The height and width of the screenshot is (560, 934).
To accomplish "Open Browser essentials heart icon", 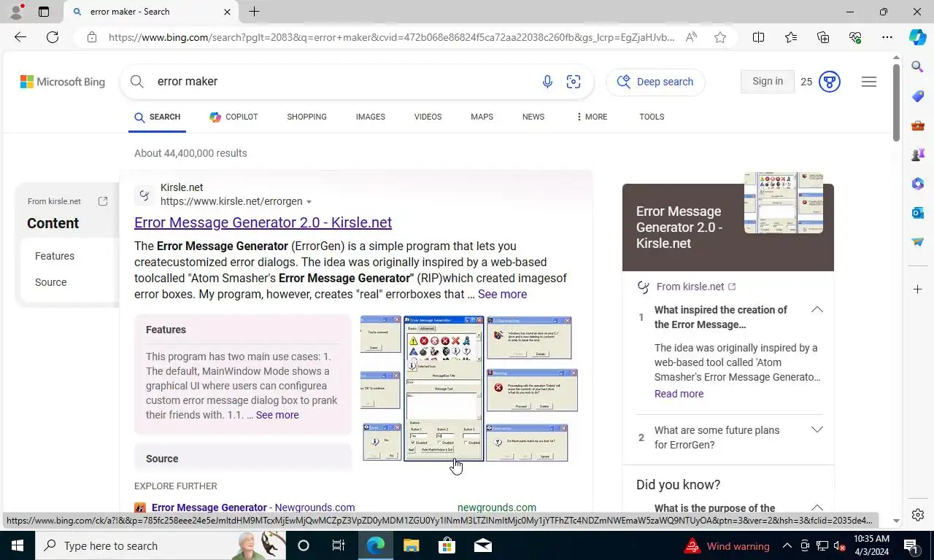I will [855, 37].
